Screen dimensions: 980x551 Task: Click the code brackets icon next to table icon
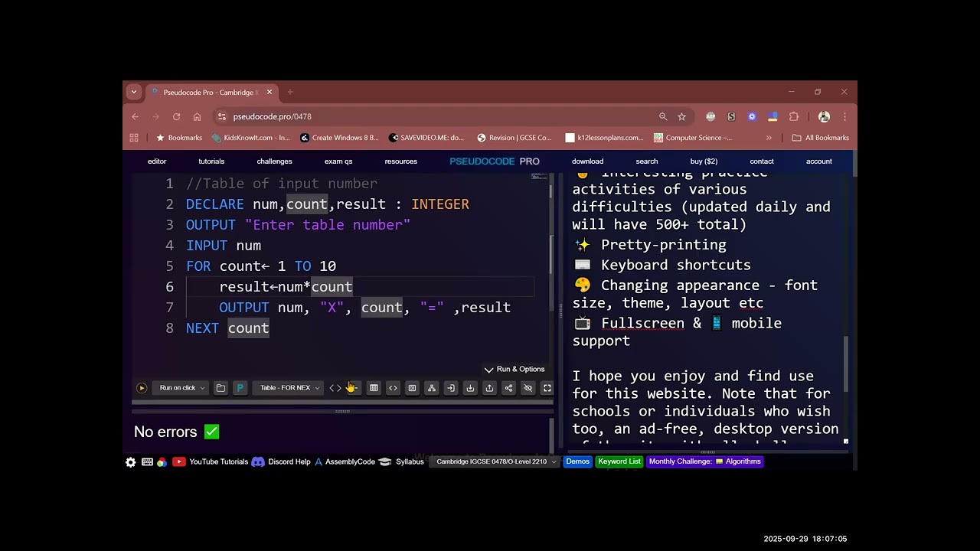pyautogui.click(x=393, y=388)
